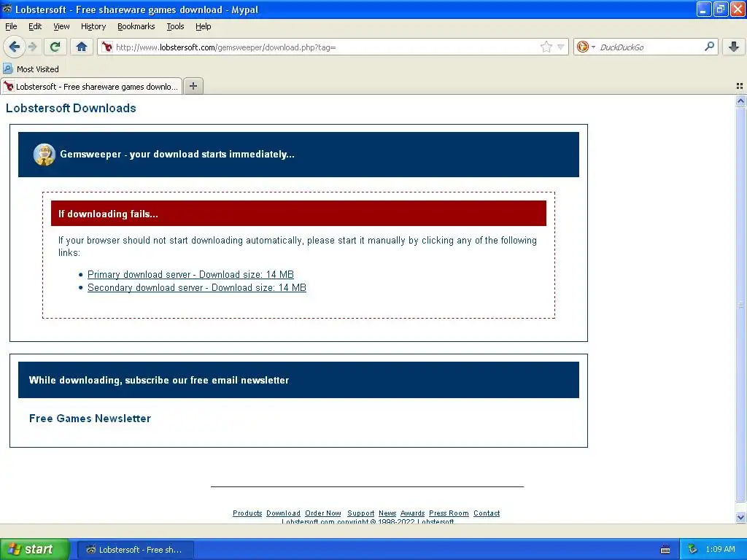Click the scrollbar up arrow

pos(740,101)
